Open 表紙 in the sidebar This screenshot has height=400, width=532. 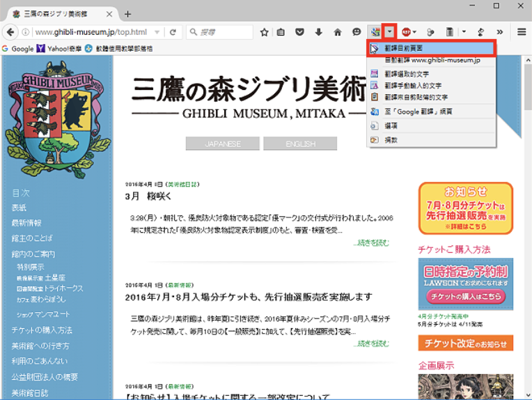pos(19,208)
